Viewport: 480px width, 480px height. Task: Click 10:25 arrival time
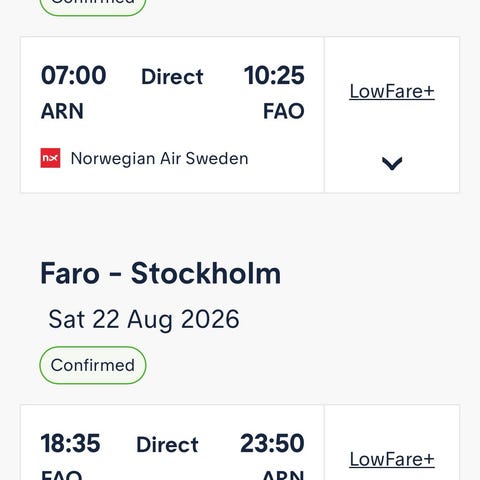274,75
